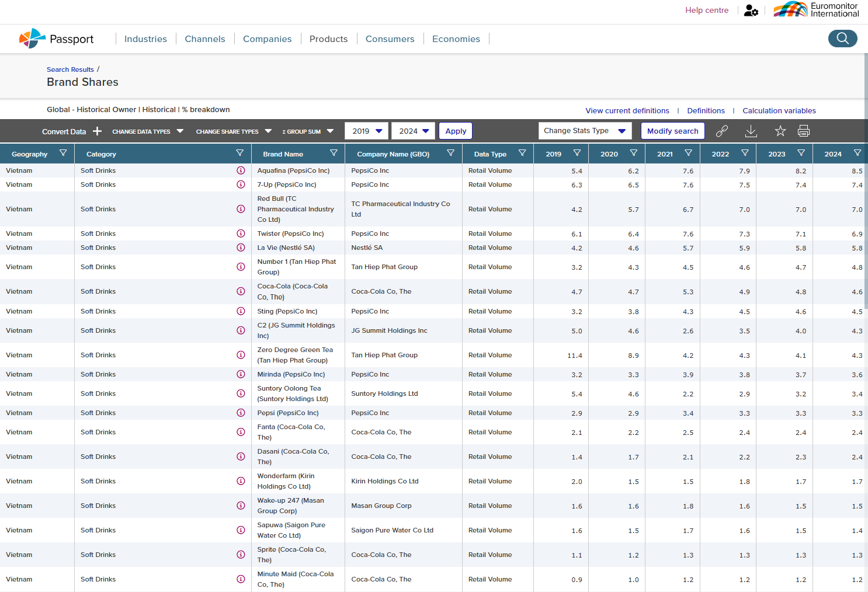The height and width of the screenshot is (592, 868).
Task: Click info icon for Sting row
Action: pos(241,311)
